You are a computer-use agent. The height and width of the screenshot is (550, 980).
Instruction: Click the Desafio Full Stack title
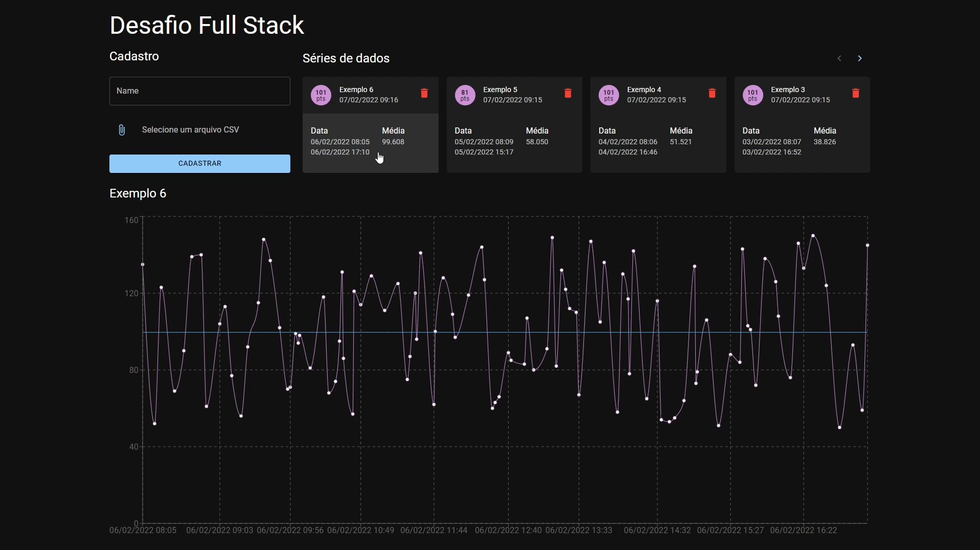[207, 25]
